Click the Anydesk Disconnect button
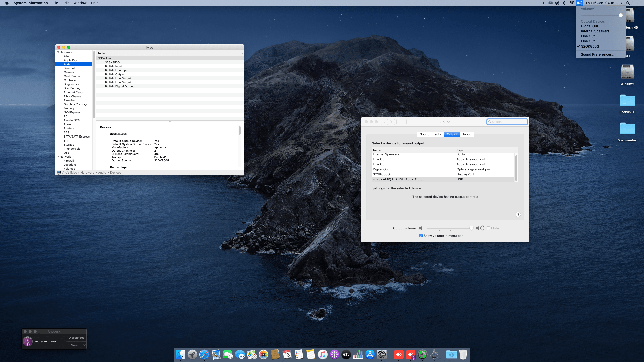 tap(76, 338)
